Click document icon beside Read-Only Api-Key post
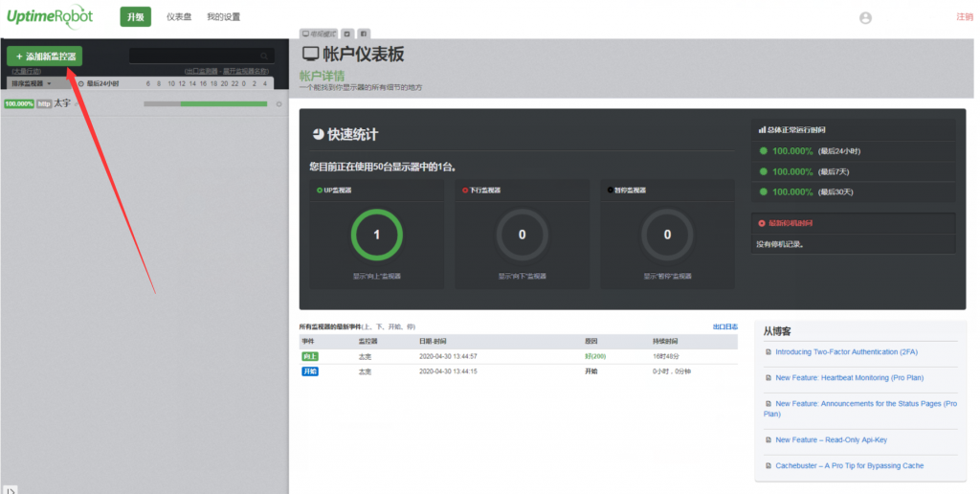Viewport: 980px width, 494px height. tap(768, 439)
